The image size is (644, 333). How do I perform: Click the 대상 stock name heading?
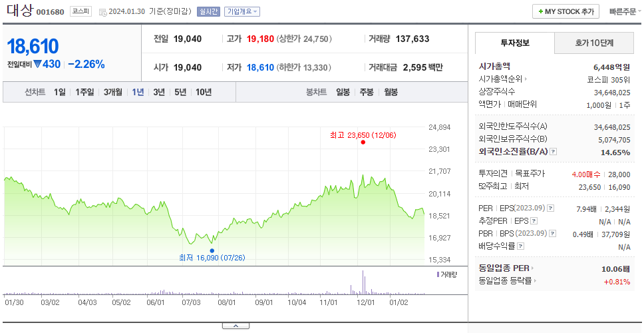[x=19, y=10]
